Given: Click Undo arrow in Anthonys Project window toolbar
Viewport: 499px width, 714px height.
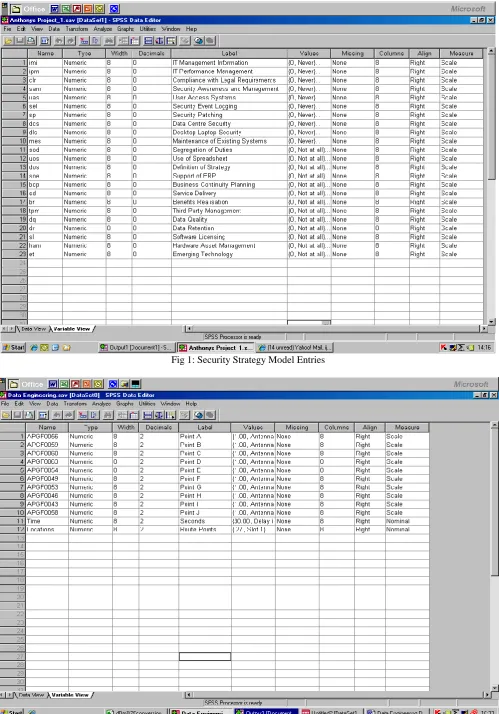Looking at the screenshot, I should [59, 41].
